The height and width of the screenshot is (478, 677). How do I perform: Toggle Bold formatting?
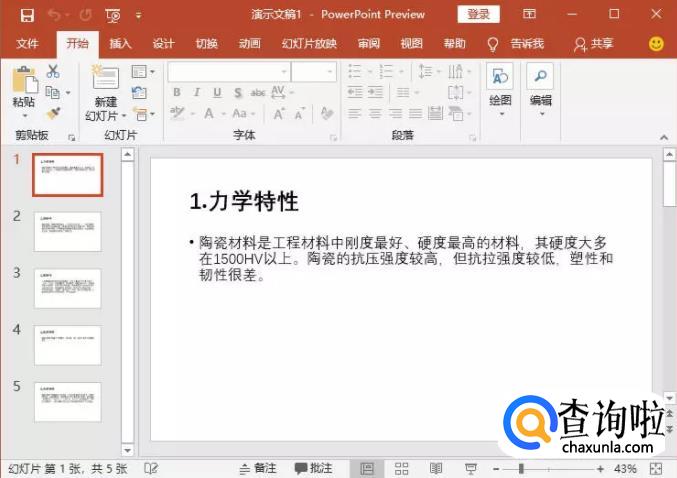[x=177, y=92]
